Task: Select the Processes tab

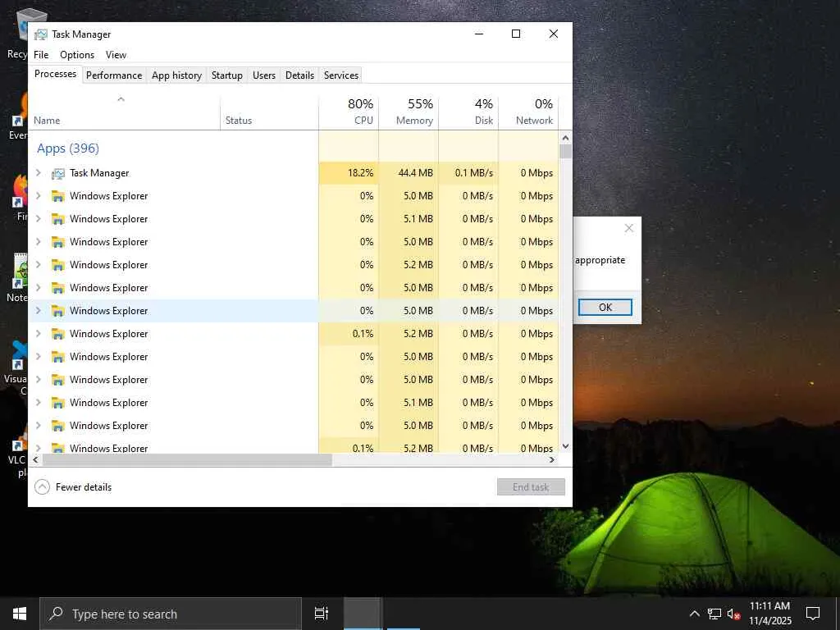Action: tap(55, 74)
